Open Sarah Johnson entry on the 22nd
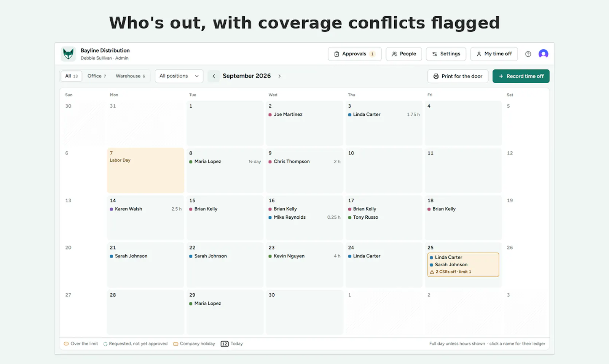The width and height of the screenshot is (609, 364). tap(208, 256)
